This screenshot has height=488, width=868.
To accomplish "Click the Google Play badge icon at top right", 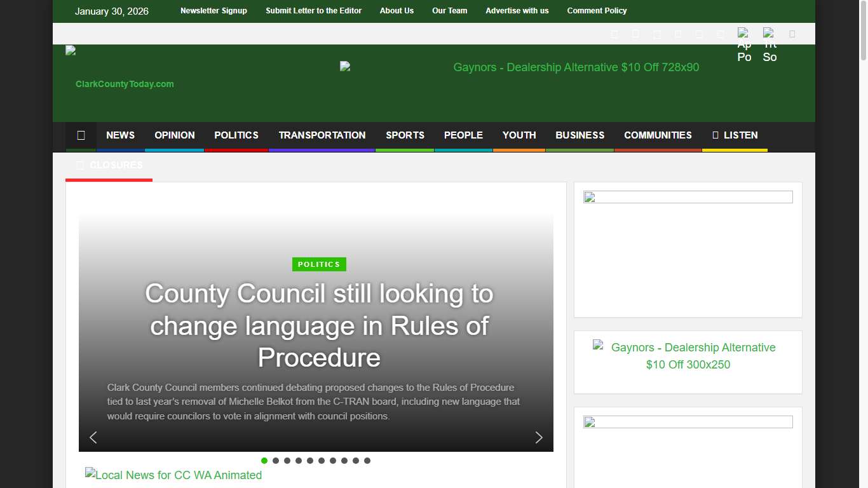I will pyautogui.click(x=769, y=33).
